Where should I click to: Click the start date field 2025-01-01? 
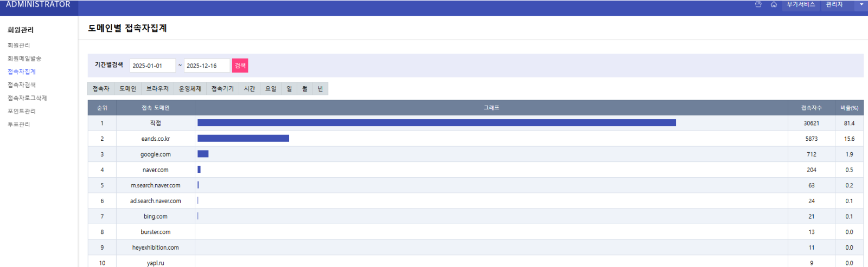[x=152, y=66]
